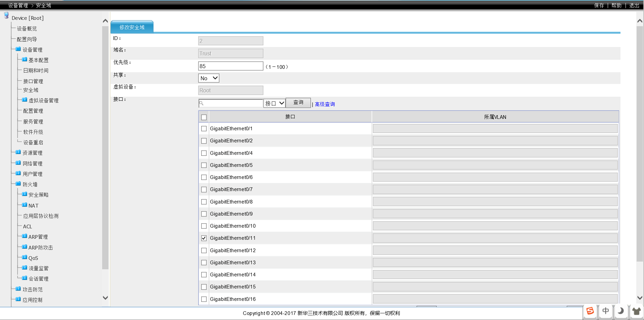This screenshot has height=320, width=644.
Task: Check GigabitEthernet0/4 checkbox
Action: pyautogui.click(x=204, y=153)
